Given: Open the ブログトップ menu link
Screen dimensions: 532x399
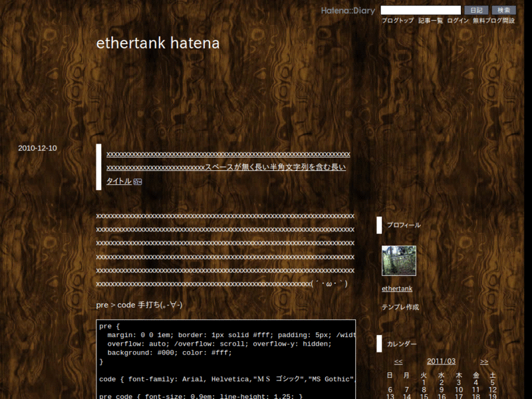Looking at the screenshot, I should 398,21.
